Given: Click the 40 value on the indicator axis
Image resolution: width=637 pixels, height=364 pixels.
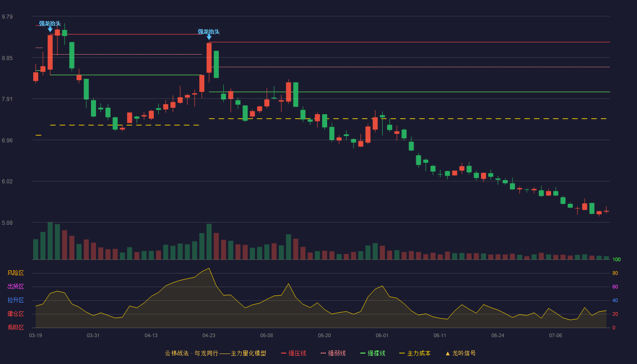Looking at the screenshot, I should 615,300.
